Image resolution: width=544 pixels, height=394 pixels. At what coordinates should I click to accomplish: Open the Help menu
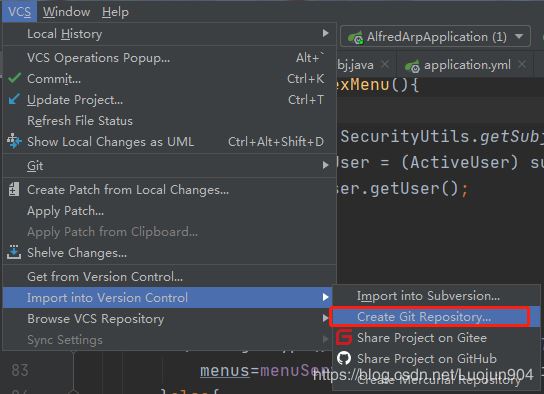(115, 12)
